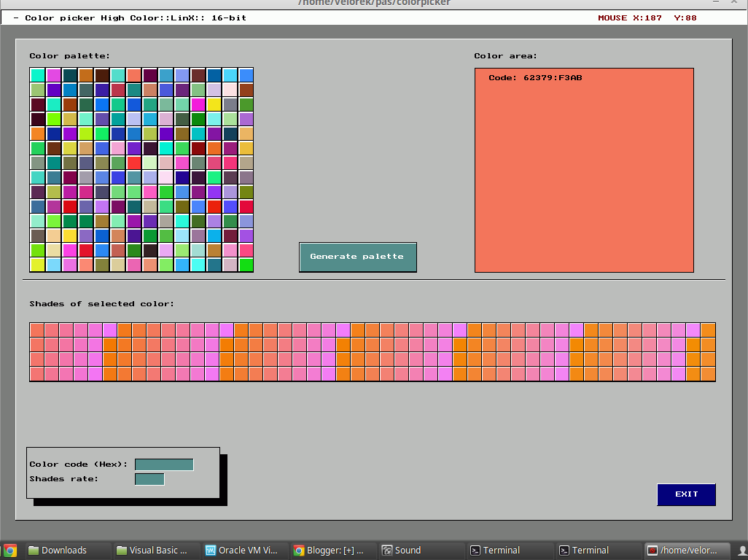Screen dimensions: 748x560
Task: Click the 'Shades of selected color:' label
Action: point(101,304)
